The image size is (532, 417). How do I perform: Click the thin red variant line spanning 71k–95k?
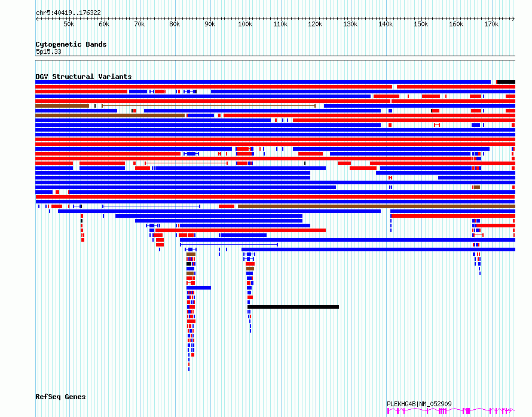[x=186, y=163]
